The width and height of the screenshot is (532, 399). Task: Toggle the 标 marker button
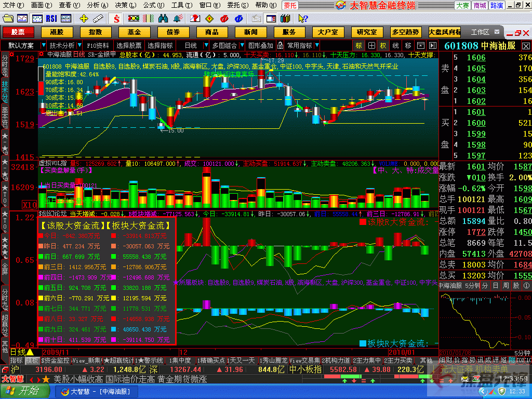tap(358, 45)
